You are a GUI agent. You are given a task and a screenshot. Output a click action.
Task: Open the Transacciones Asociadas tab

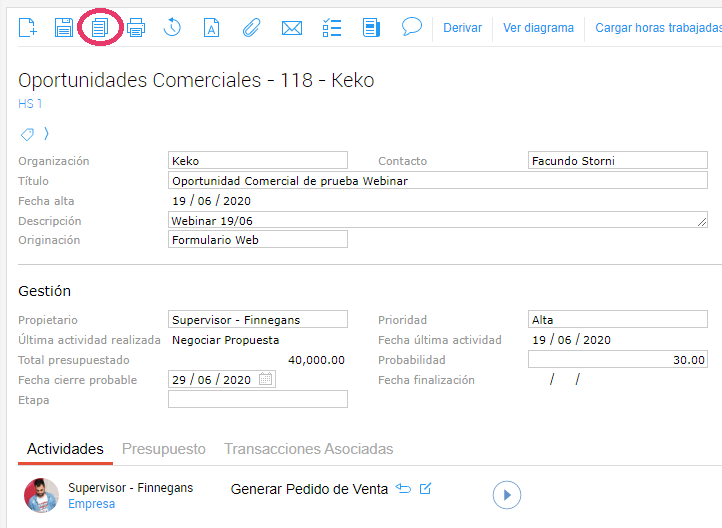(308, 449)
